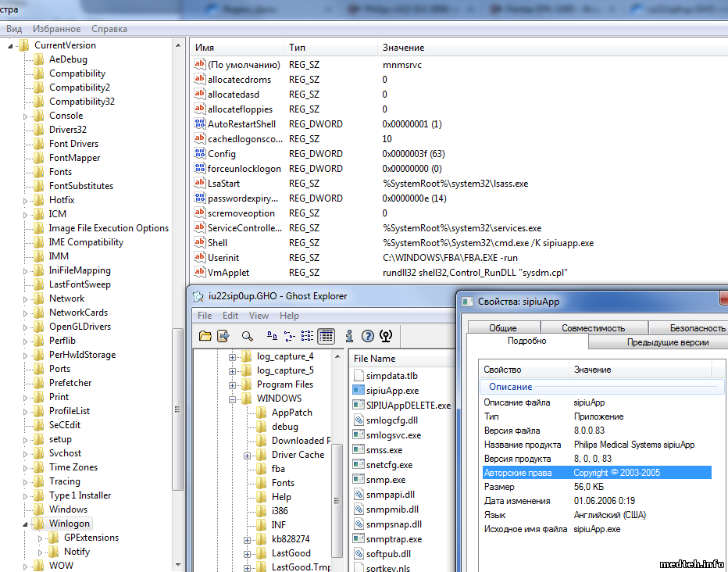
Task: Expand the GPExtensions key under Winlogon
Action: pyautogui.click(x=41, y=538)
